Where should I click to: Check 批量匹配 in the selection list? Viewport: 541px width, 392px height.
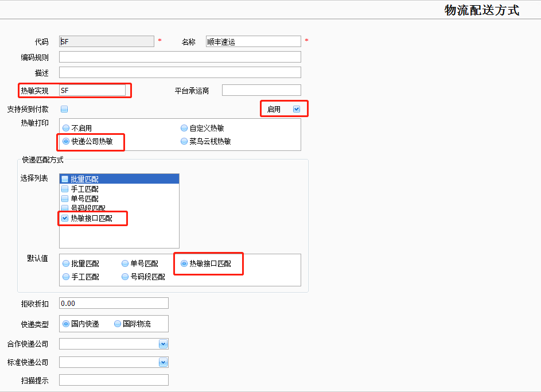[64, 178]
